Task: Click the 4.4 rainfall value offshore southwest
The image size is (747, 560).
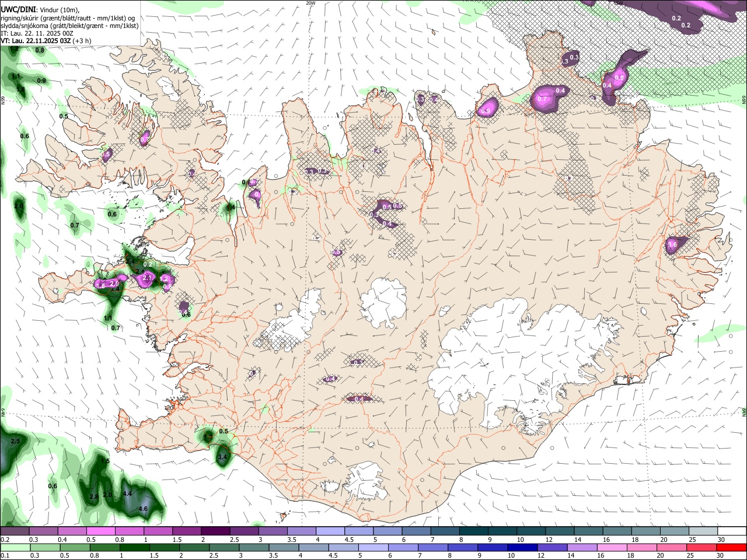Action: tap(128, 494)
